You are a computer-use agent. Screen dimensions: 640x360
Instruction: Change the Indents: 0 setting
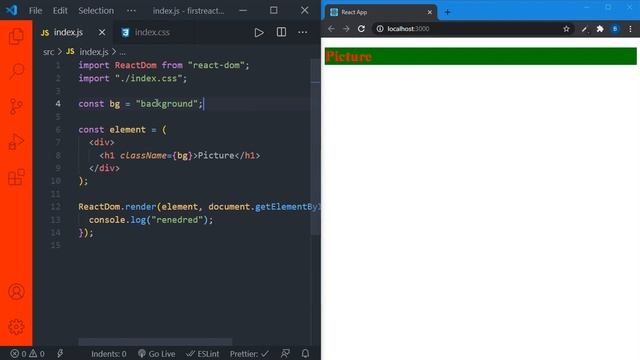(109, 353)
